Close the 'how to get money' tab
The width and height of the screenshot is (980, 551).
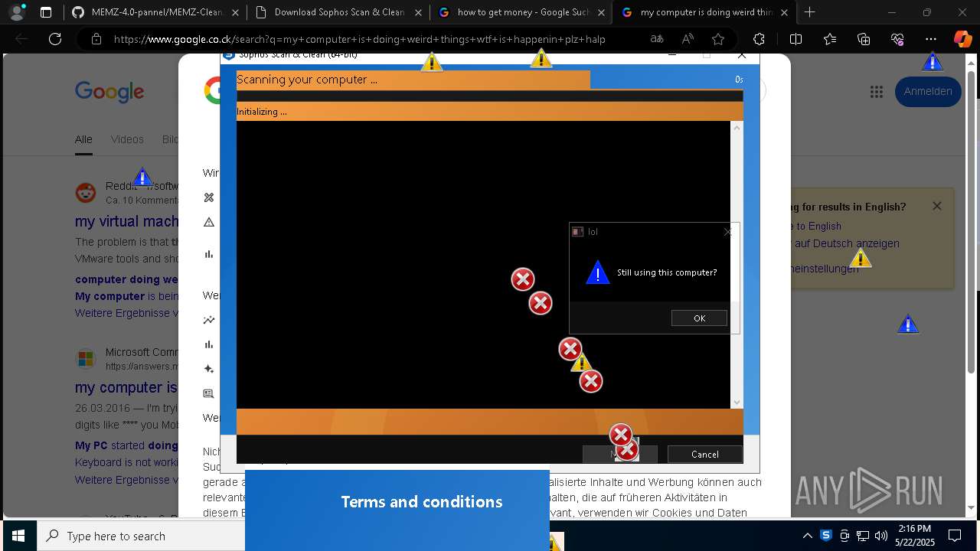(x=601, y=12)
